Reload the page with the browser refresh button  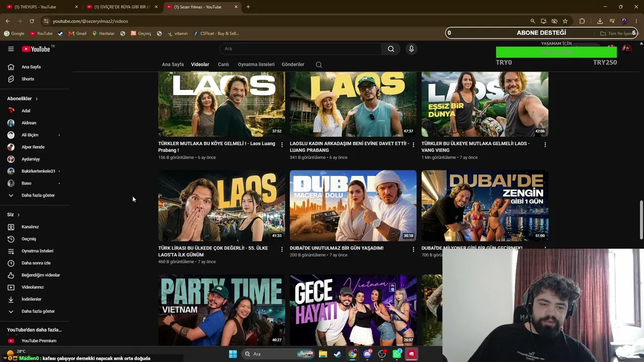click(x=32, y=21)
